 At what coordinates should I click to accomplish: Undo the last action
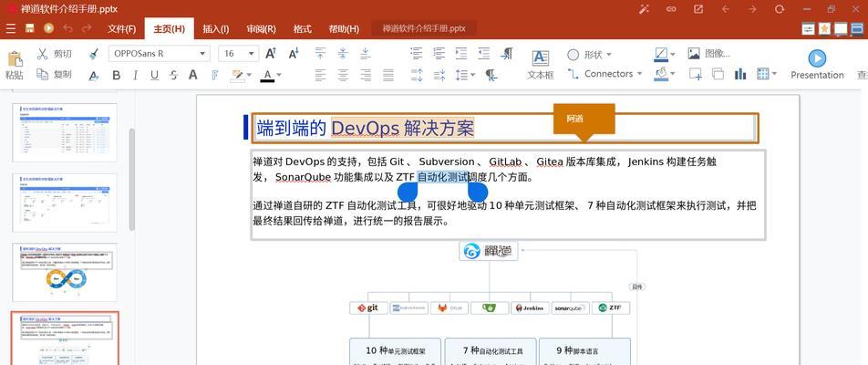point(67,28)
